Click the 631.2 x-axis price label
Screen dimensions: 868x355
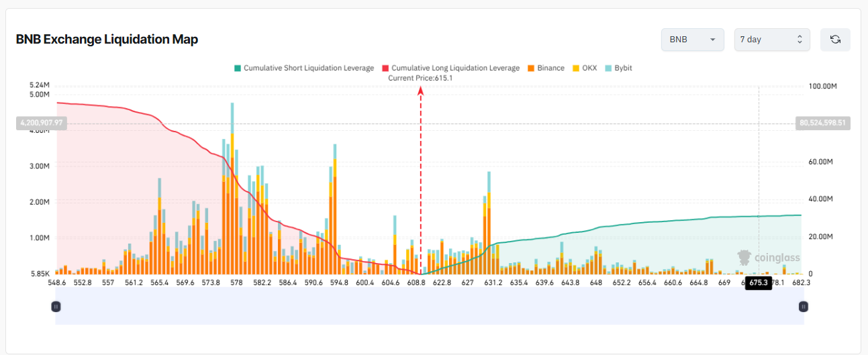click(492, 283)
